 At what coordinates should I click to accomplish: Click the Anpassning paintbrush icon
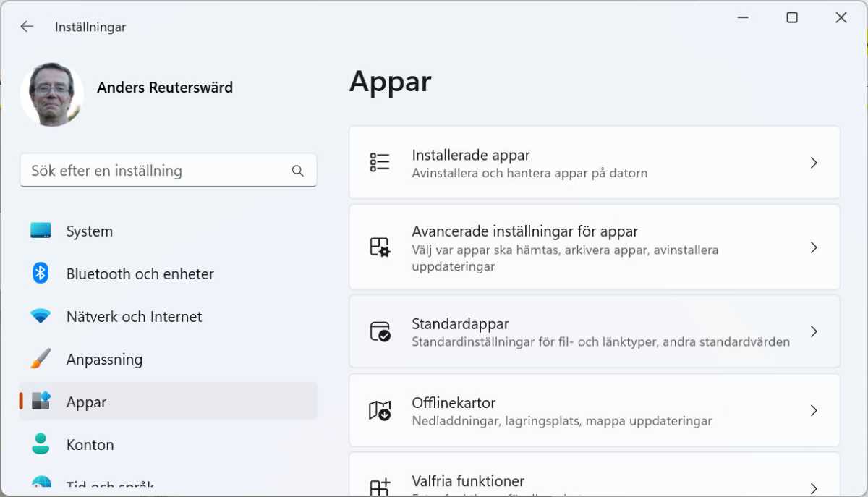[41, 359]
